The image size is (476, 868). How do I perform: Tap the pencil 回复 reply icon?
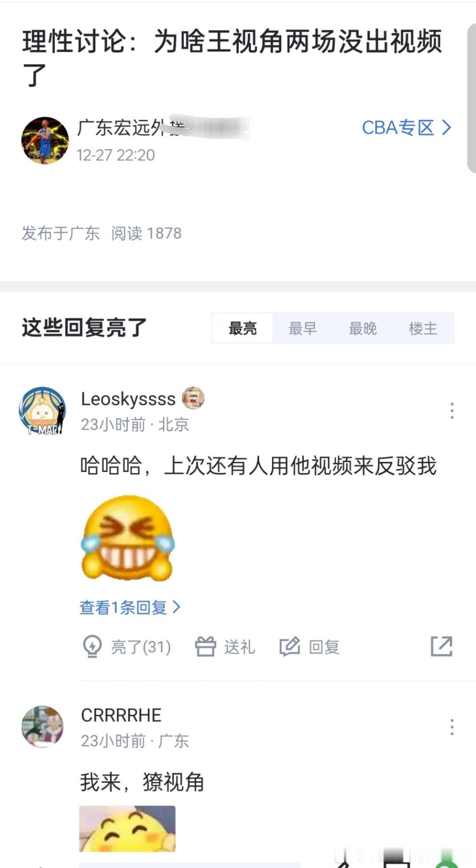coord(290,646)
